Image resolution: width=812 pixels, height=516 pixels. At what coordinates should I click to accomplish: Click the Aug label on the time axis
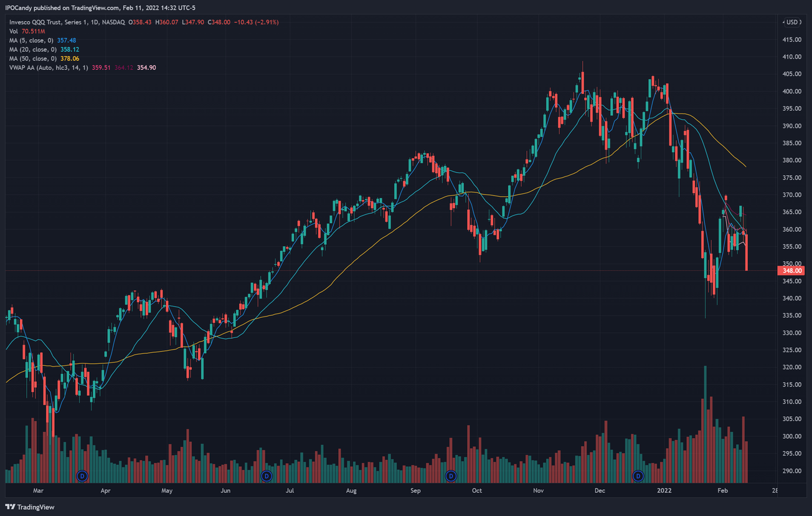click(x=351, y=491)
